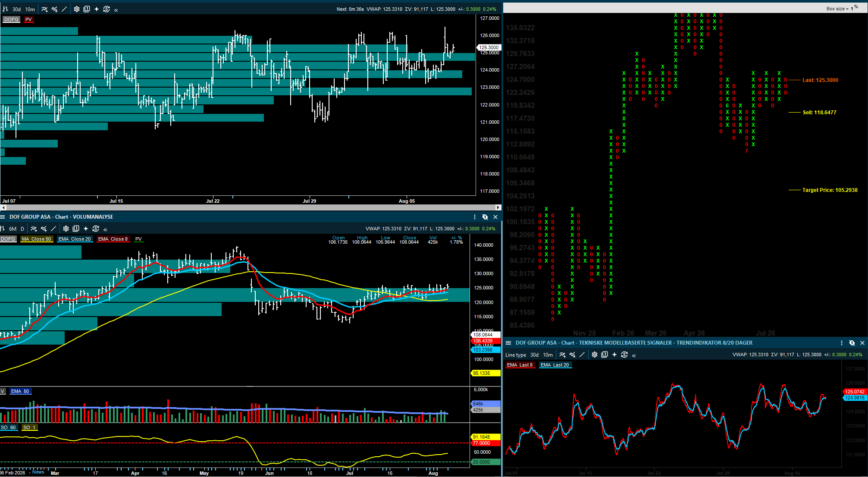
Task: Click the Last: 125.3000 level label
Action: 820,80
